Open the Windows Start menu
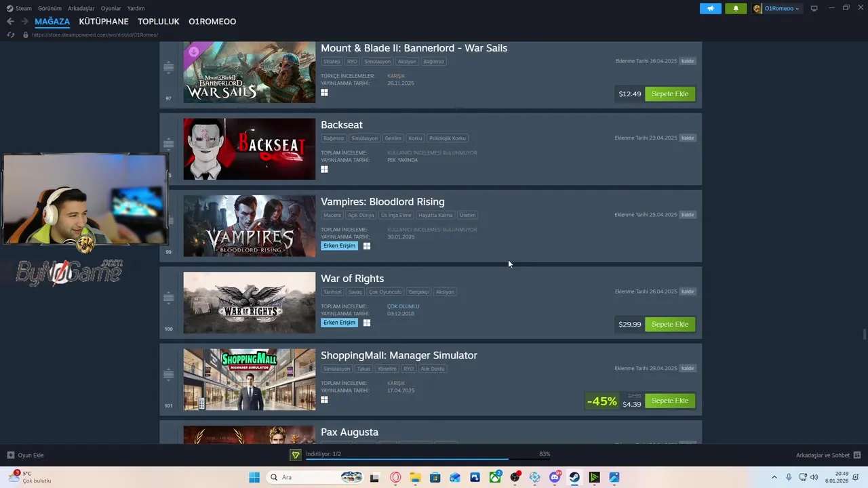The width and height of the screenshot is (868, 488). click(254, 477)
